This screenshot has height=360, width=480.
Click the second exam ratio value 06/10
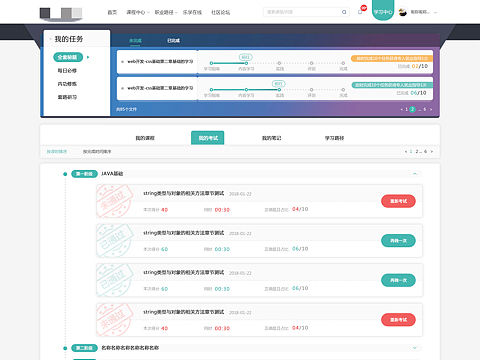[x=300, y=249]
